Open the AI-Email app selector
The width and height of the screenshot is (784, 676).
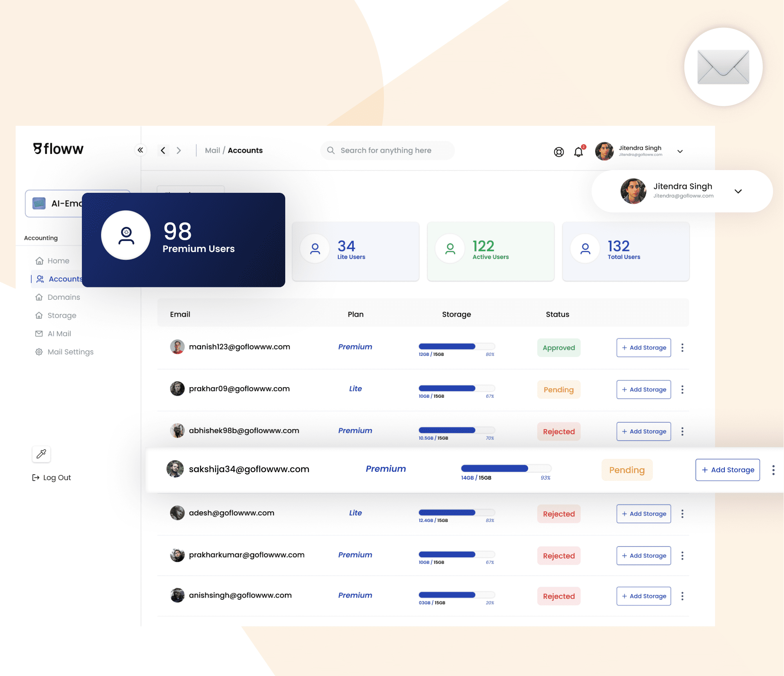54,203
